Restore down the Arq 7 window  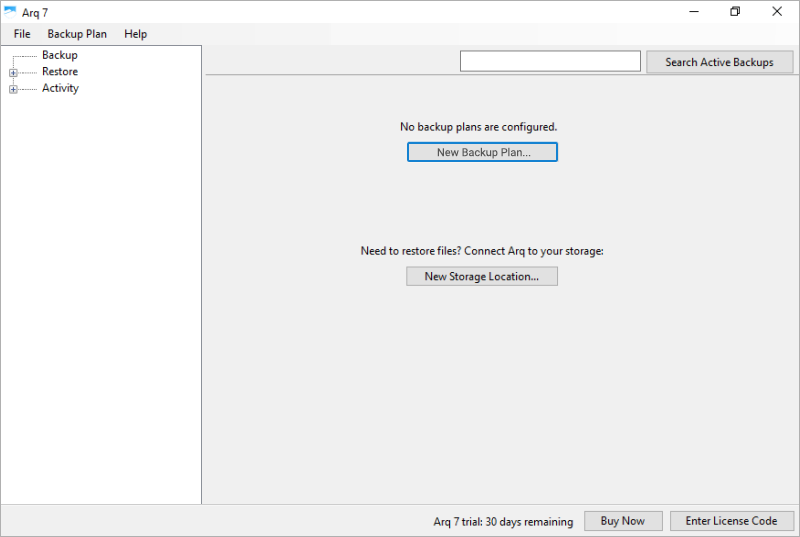click(x=735, y=12)
